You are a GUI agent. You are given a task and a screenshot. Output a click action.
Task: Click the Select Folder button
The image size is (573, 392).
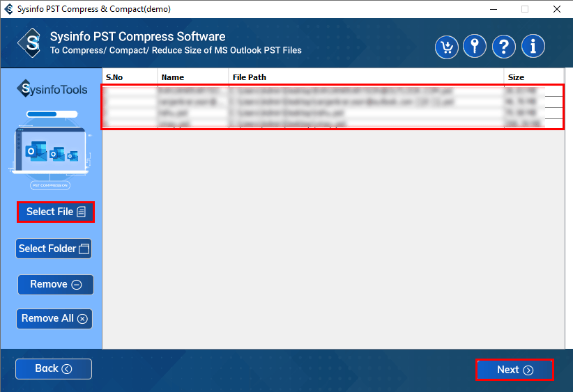(54, 249)
